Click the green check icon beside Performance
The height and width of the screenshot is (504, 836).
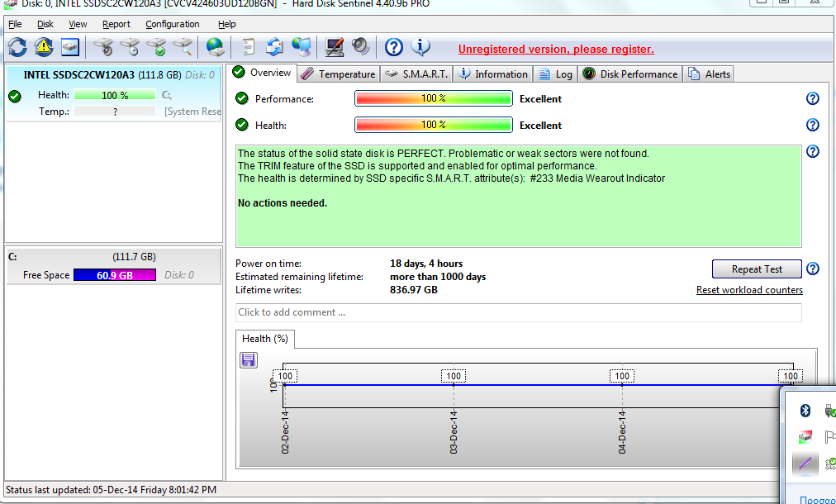[242, 98]
